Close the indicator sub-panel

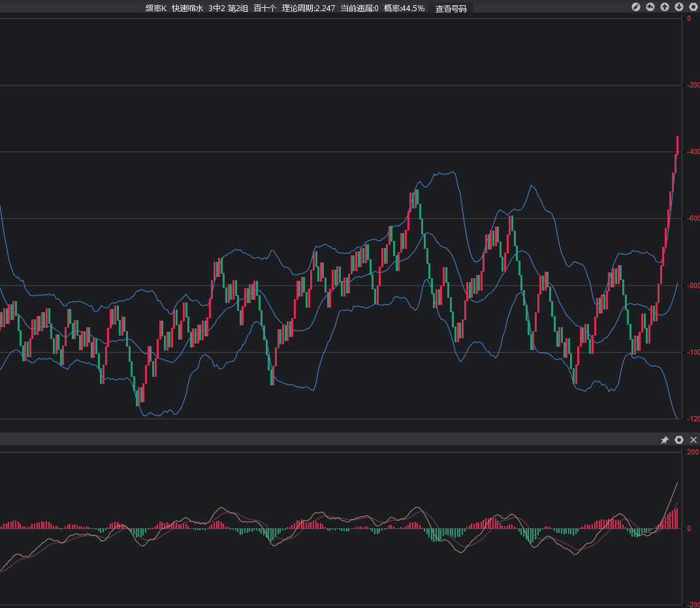693,440
